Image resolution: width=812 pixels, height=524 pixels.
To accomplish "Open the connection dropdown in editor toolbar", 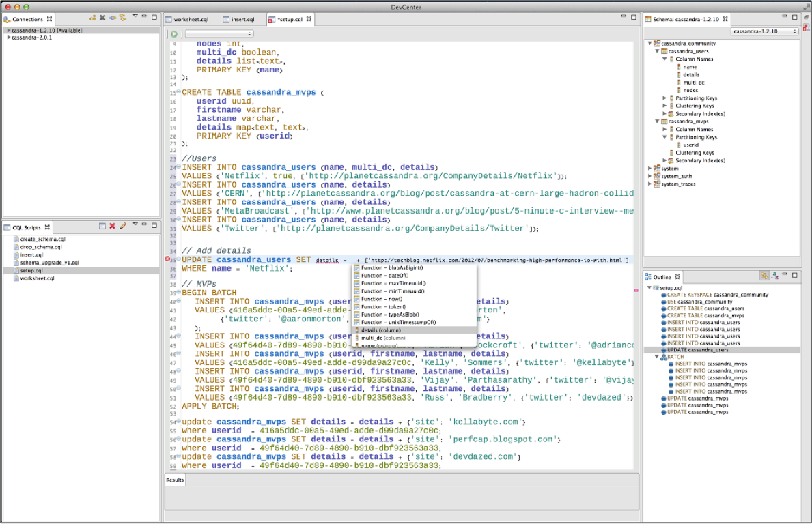I will click(219, 34).
